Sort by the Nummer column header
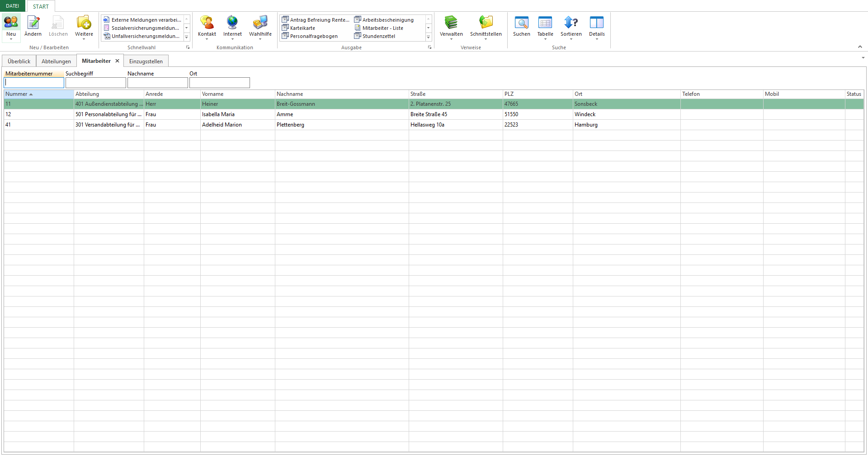 tap(39, 94)
